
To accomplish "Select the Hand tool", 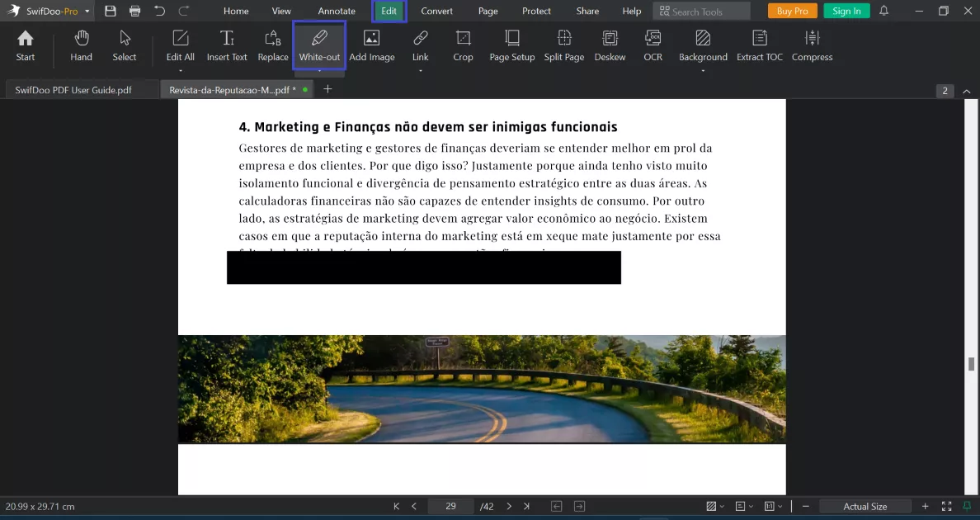I will pyautogui.click(x=80, y=45).
